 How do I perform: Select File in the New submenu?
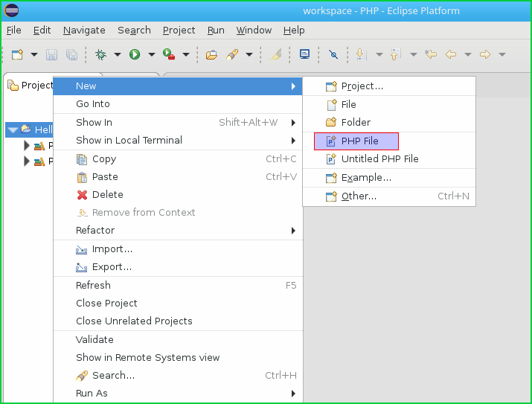tap(389, 105)
